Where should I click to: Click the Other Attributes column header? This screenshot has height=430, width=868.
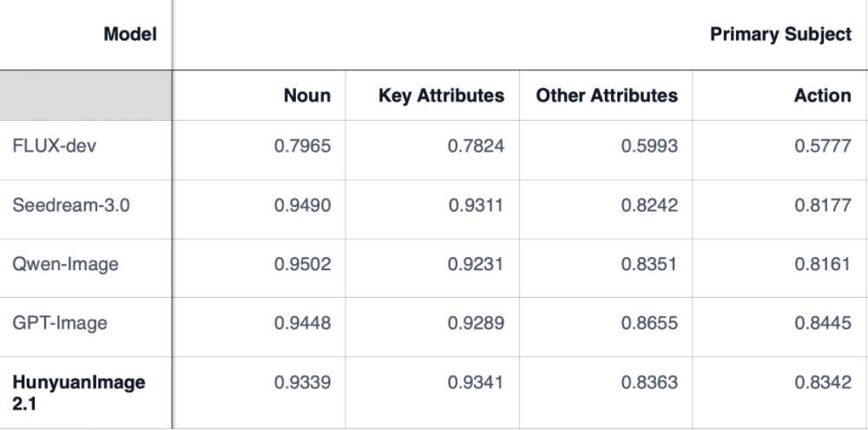[607, 96]
